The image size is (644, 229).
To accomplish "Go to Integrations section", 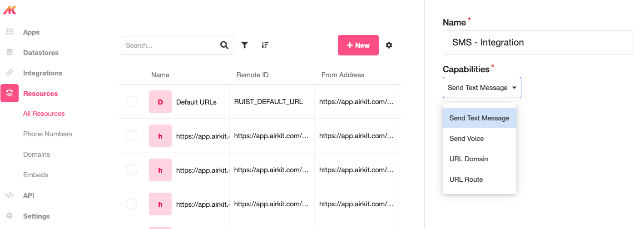I will point(43,73).
